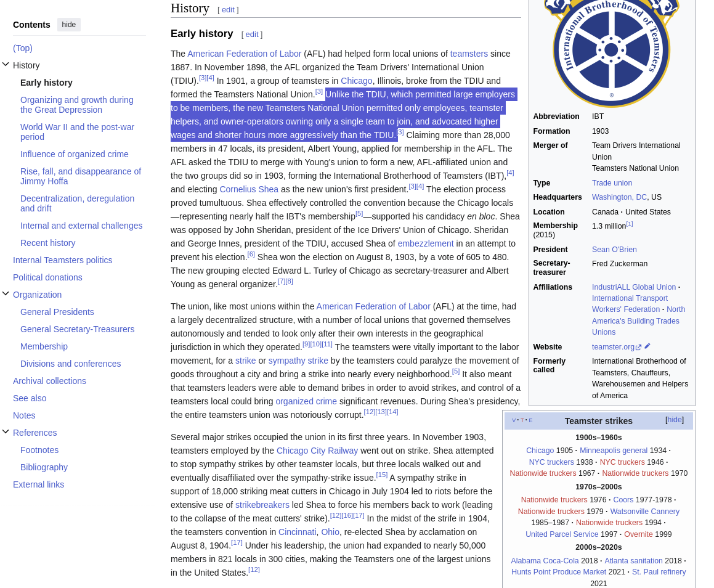Viewport: 714px width, 588px height.
Task: Edit the History section
Action: (x=228, y=10)
